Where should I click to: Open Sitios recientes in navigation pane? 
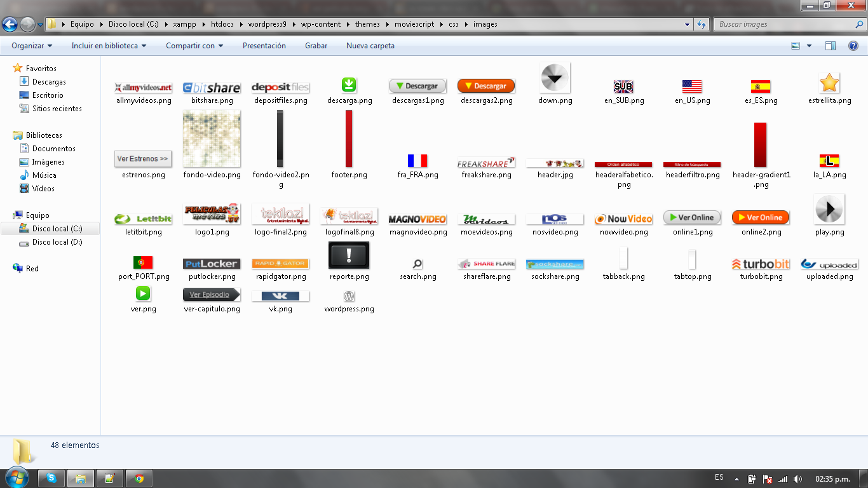[57, 109]
